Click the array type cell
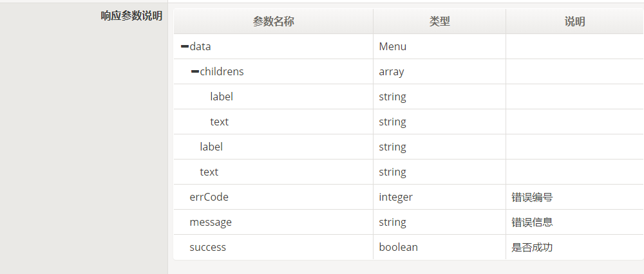The image size is (644, 274). point(439,72)
